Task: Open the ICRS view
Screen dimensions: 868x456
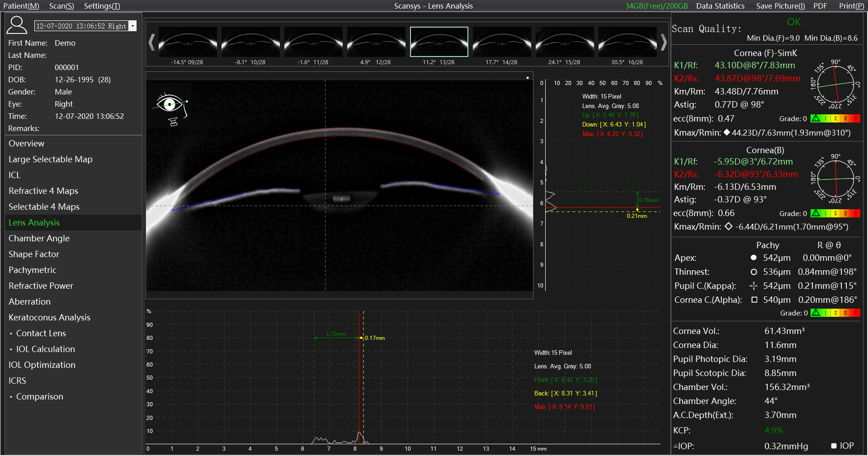Action: pos(73,381)
